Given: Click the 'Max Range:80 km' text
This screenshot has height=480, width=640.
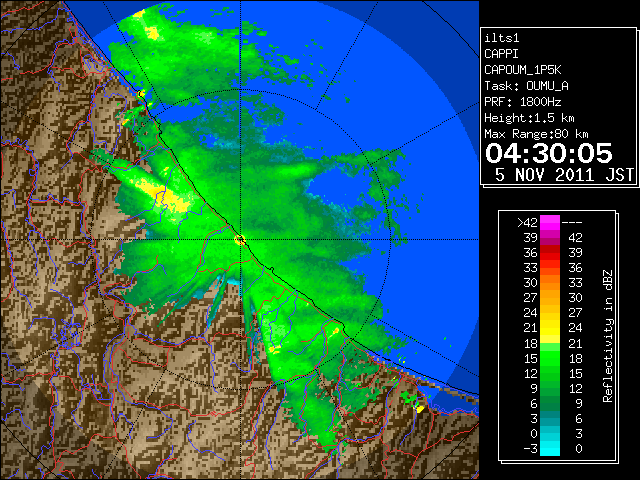Looking at the screenshot, I should coord(536,134).
